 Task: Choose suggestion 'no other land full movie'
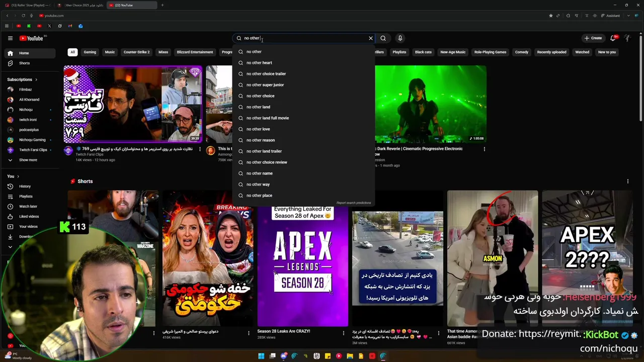[x=303, y=118]
